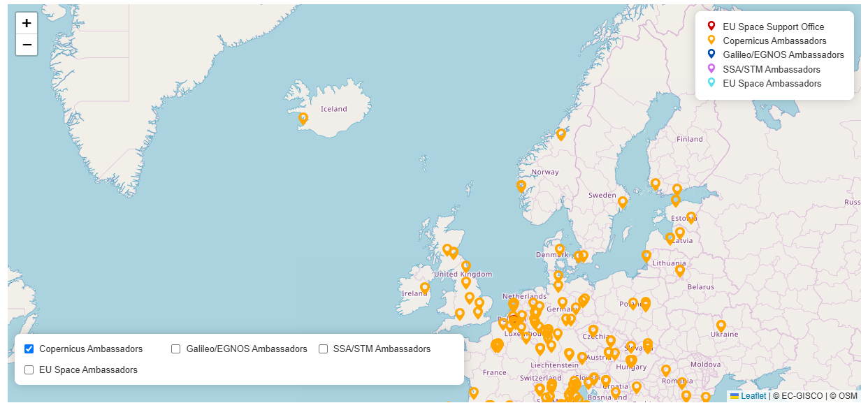Screen dimensions: 868x410
Task: Select the marker on Norway's west coast
Action: click(521, 186)
